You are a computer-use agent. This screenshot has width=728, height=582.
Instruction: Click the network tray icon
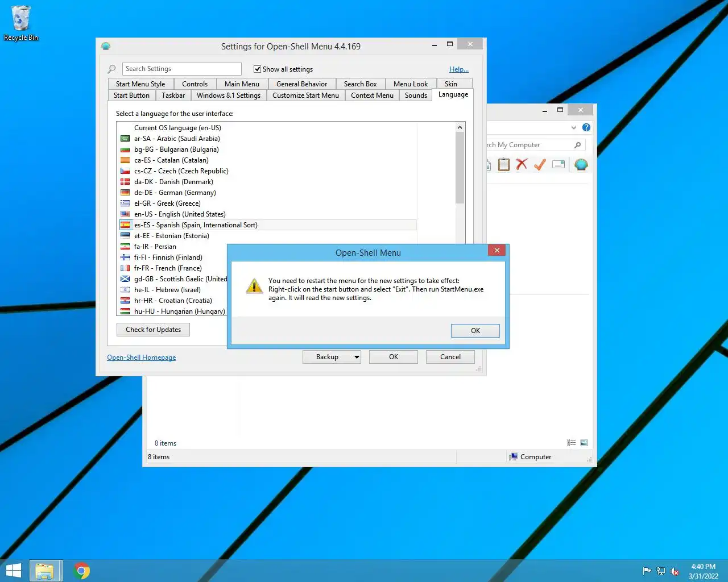[661, 571]
